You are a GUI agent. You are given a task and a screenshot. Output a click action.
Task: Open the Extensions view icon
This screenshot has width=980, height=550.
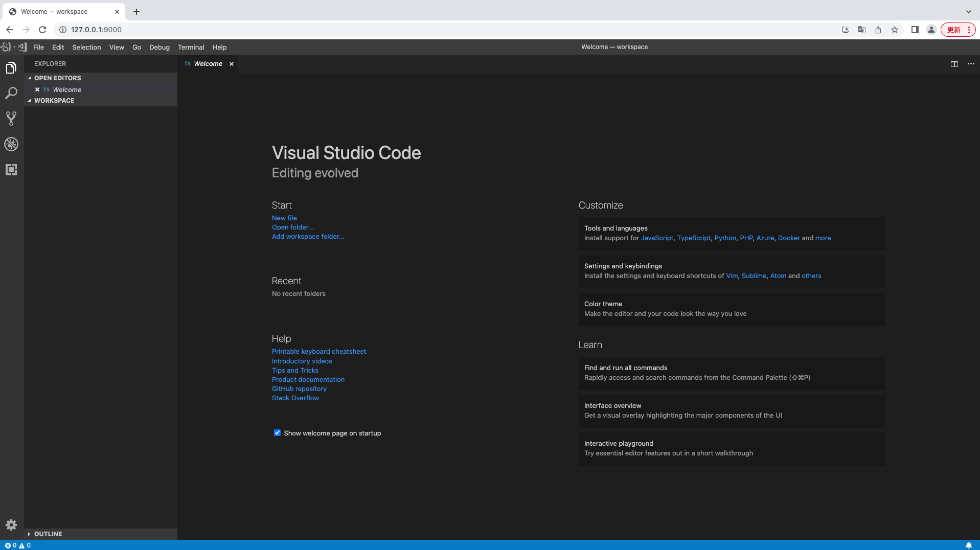point(11,170)
